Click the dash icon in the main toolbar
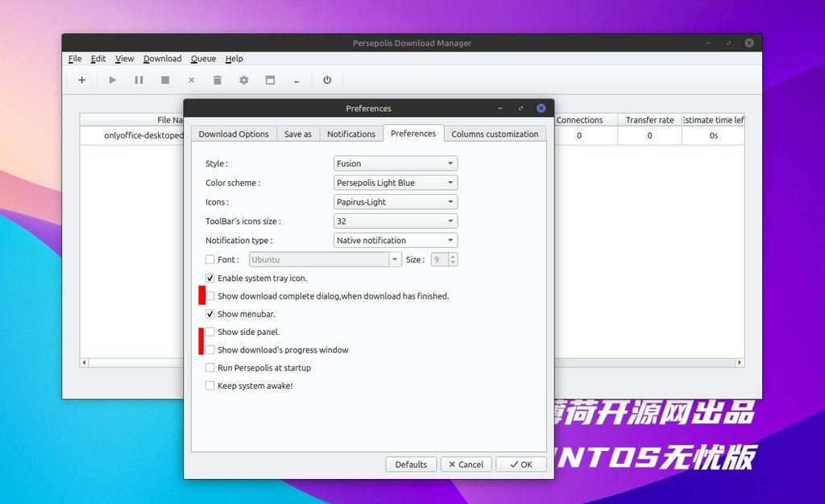Viewport: 825px width, 504px height. point(296,81)
